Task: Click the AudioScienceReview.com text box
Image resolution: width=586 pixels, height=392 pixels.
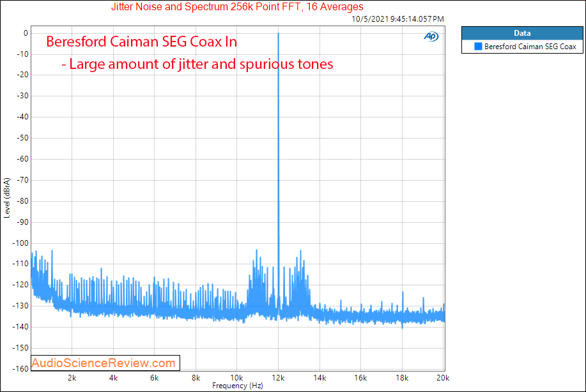Action: point(105,363)
